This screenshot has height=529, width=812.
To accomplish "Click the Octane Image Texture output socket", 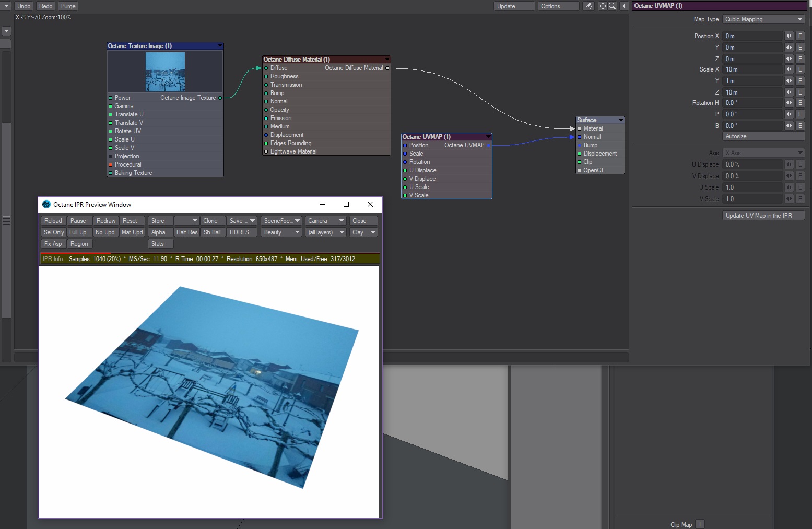I will tap(220, 98).
